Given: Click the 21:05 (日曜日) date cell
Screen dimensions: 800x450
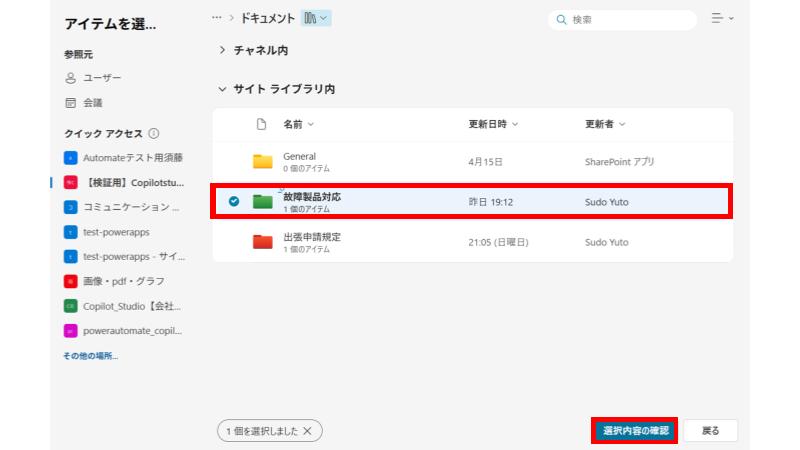Looking at the screenshot, I should [x=498, y=242].
